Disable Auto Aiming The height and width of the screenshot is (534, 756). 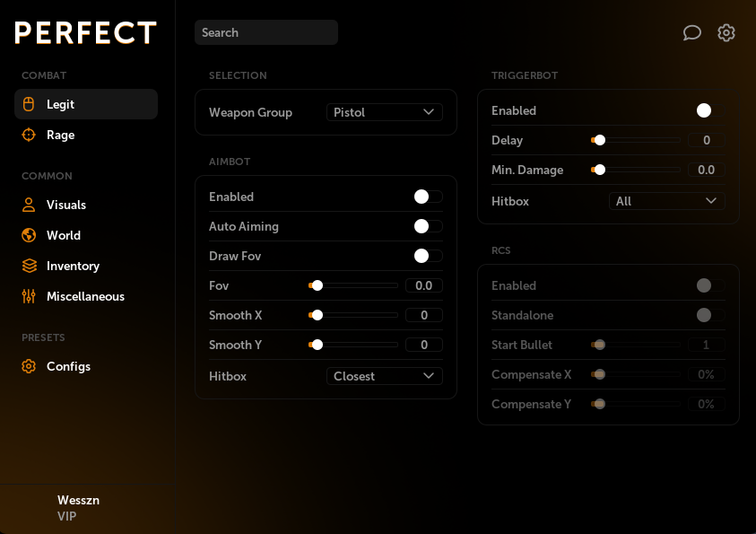425,226
